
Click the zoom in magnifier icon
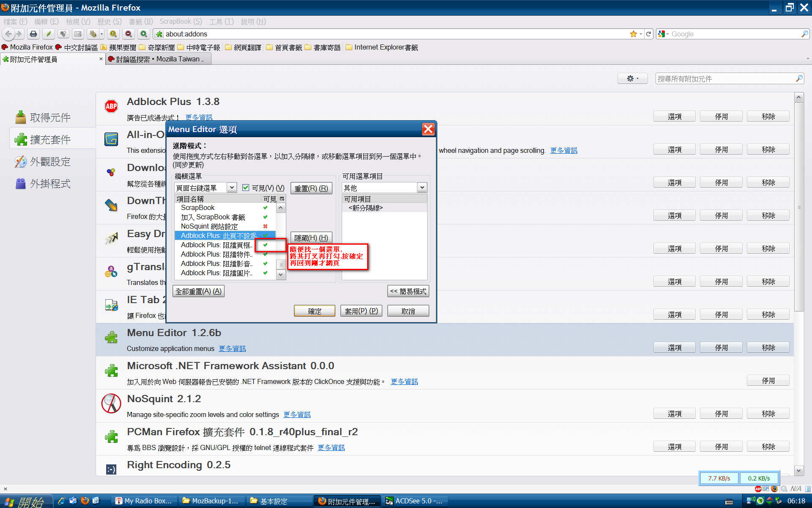pos(144,34)
